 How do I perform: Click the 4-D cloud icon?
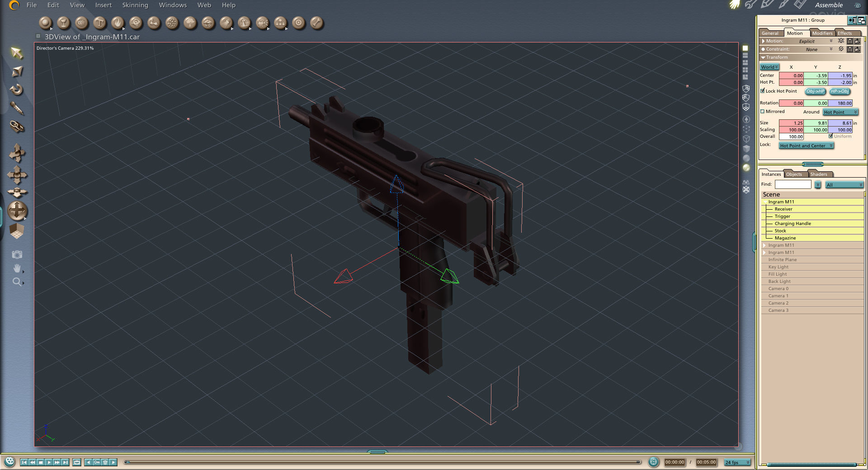(208, 23)
